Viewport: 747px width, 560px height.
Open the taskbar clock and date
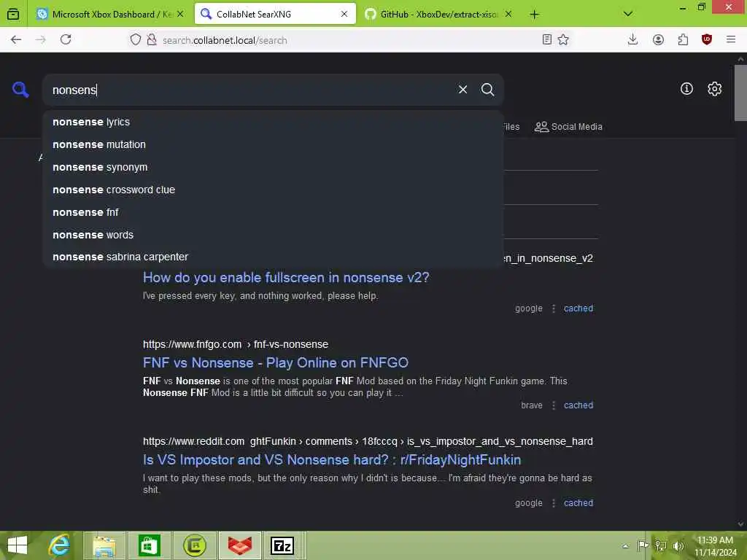(x=716, y=546)
